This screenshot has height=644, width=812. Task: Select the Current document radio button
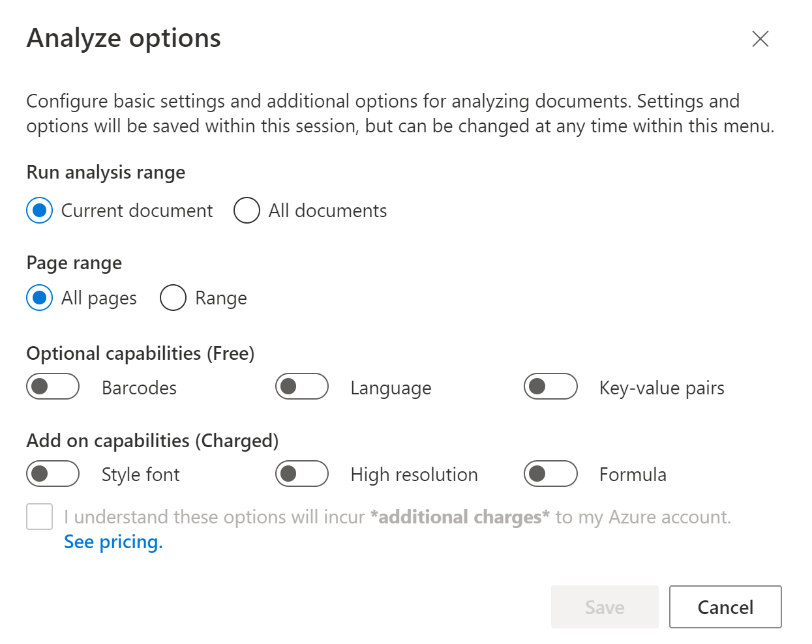click(40, 211)
